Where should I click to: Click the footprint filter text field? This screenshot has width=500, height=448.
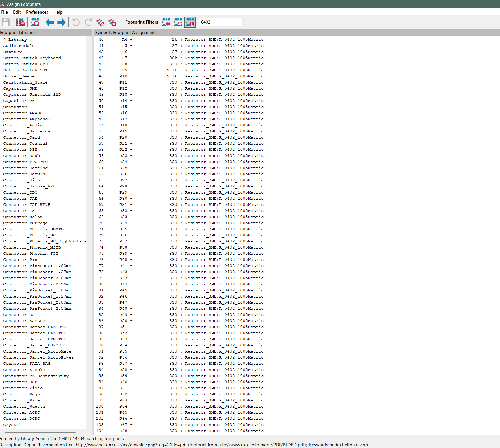point(221,22)
